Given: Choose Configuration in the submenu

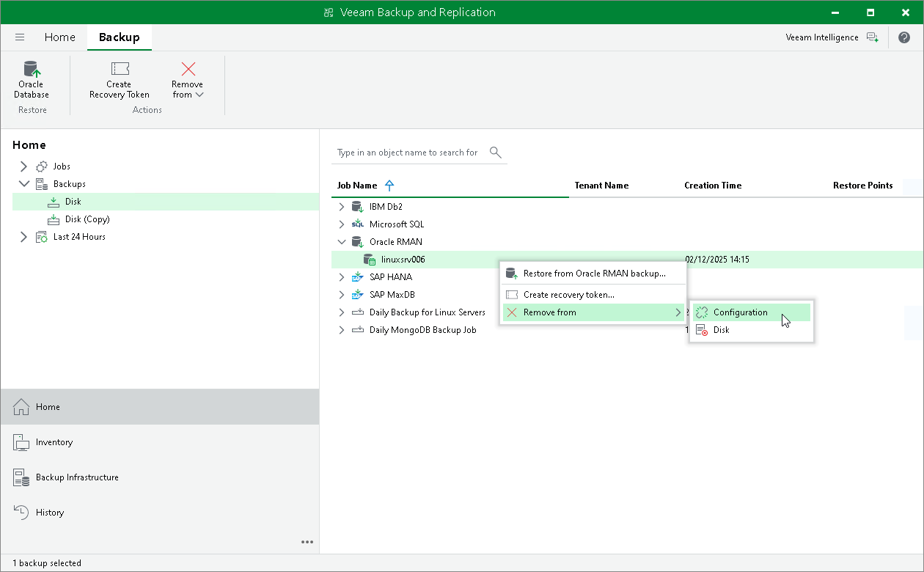Looking at the screenshot, I should [752, 312].
